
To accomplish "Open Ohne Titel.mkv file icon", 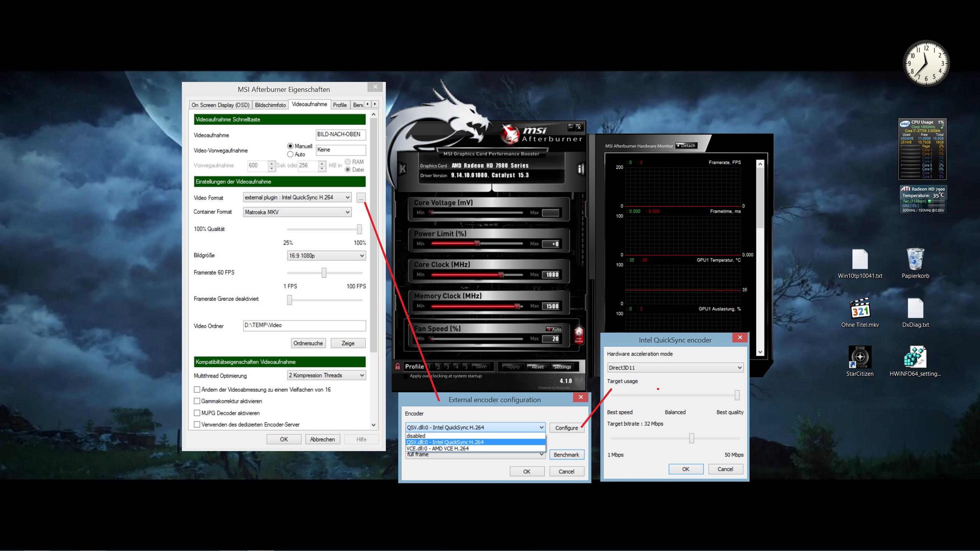I will tap(860, 308).
